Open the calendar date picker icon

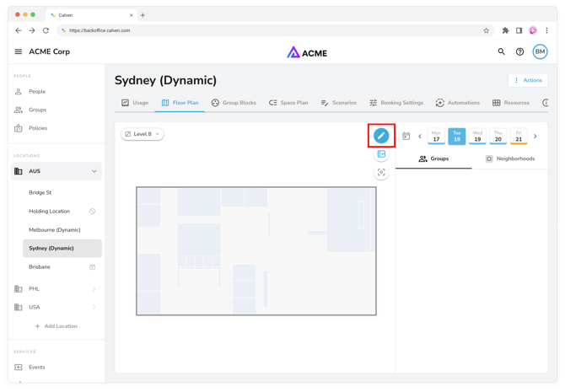click(406, 137)
